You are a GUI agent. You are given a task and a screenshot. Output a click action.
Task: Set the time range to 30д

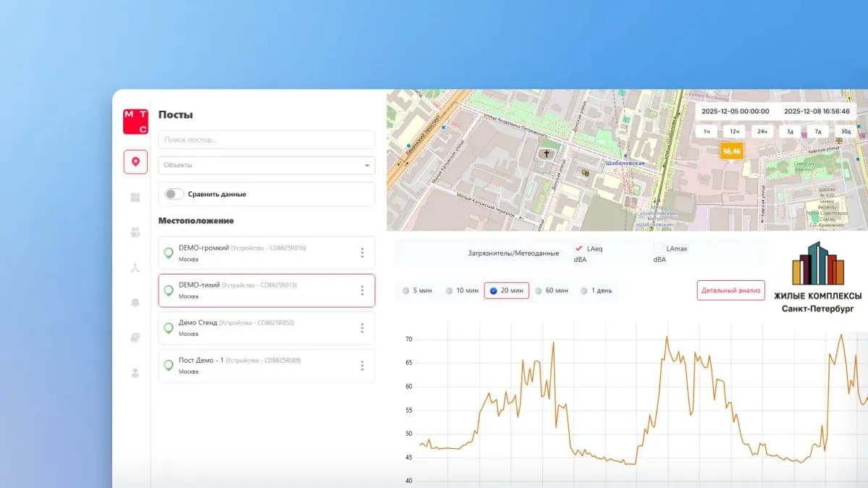coord(846,131)
